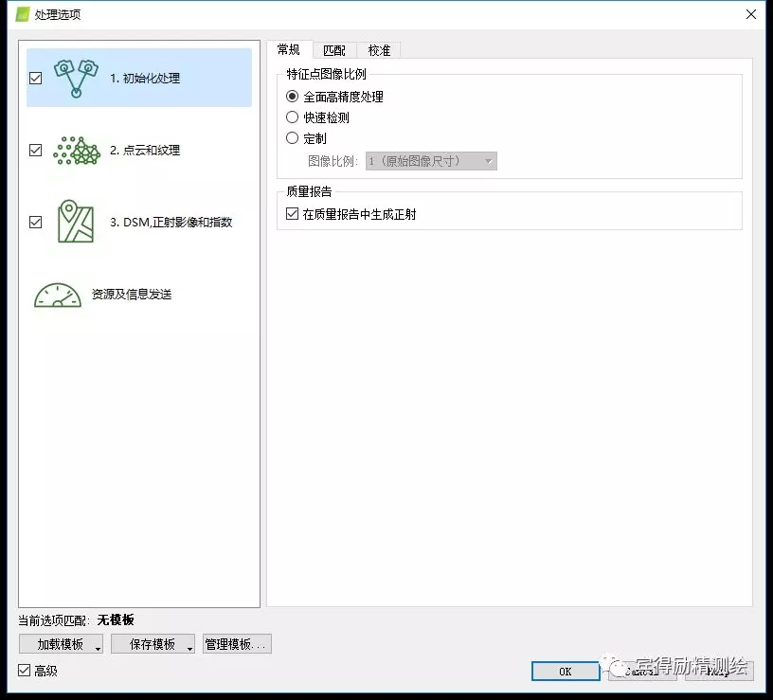Open the 校准 tab
The width and height of the screenshot is (773, 700).
click(379, 50)
